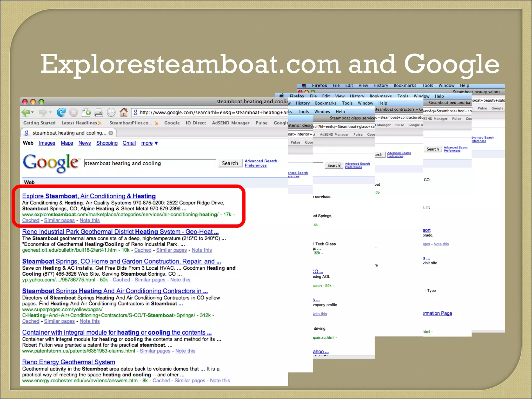Click Search button in Steamboat glass services window
532x399 pixels.
tap(334, 165)
